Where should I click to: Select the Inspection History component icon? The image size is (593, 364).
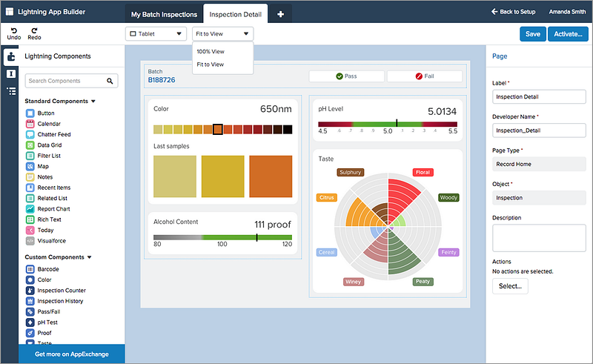coord(30,301)
